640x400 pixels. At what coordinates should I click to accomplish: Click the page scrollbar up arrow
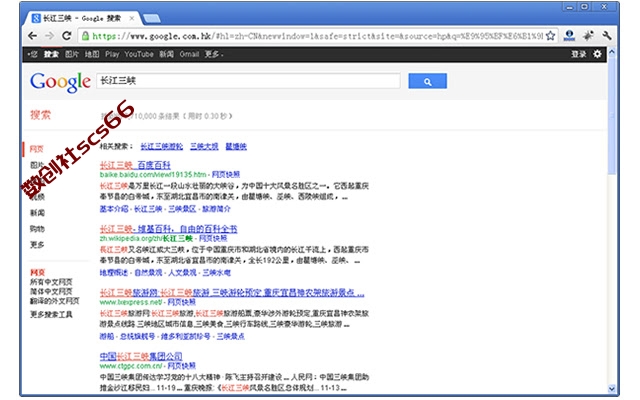[611, 52]
